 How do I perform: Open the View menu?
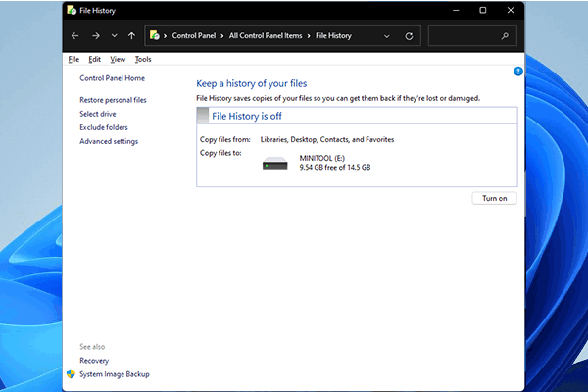coord(118,59)
